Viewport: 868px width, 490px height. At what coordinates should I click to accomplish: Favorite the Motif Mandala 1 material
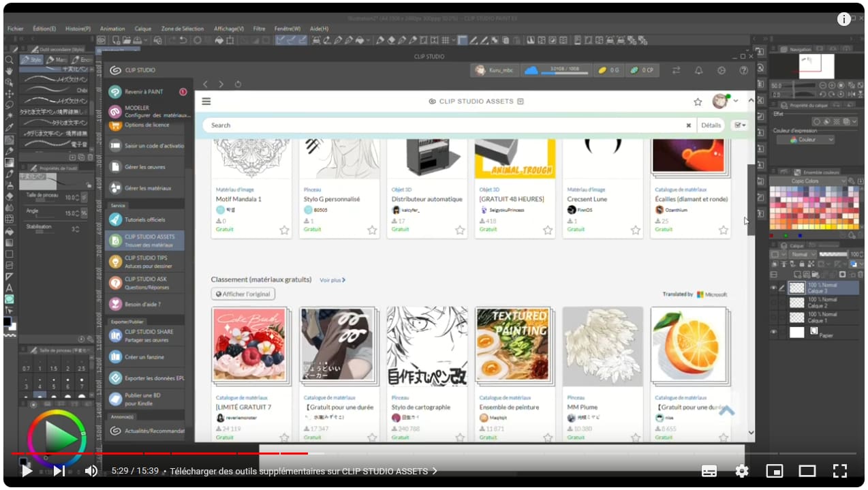pos(284,230)
